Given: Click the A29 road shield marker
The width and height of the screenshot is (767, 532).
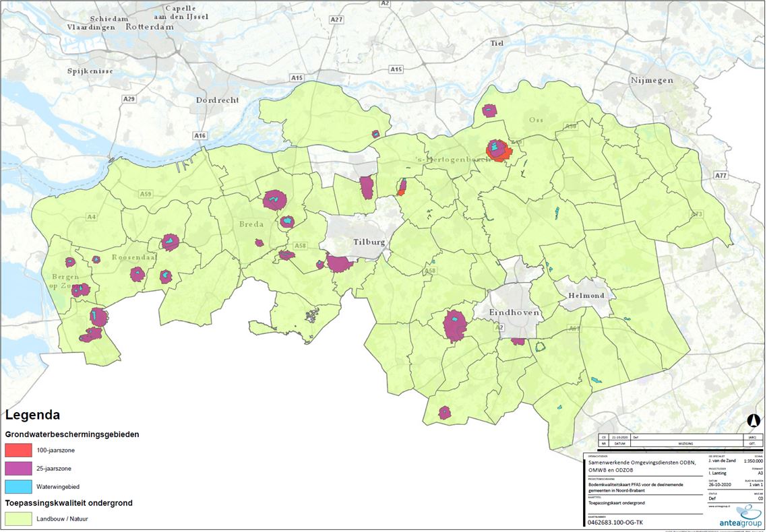Looking at the screenshot, I should click(129, 99).
